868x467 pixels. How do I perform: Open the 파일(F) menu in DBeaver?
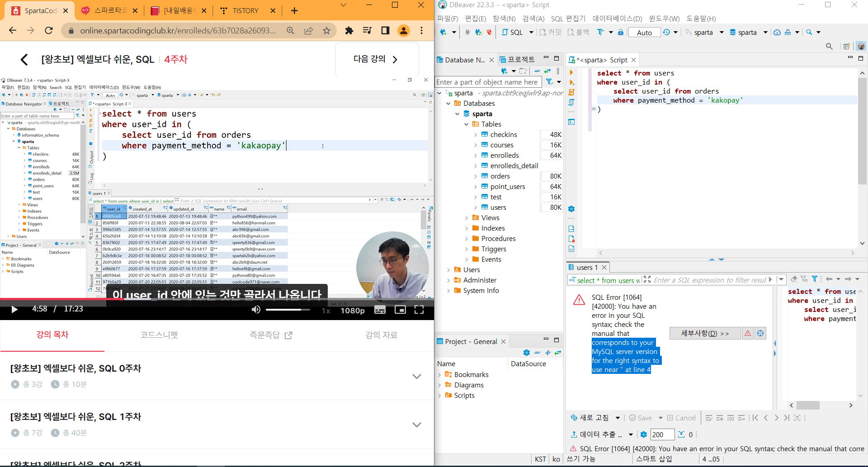(x=448, y=19)
